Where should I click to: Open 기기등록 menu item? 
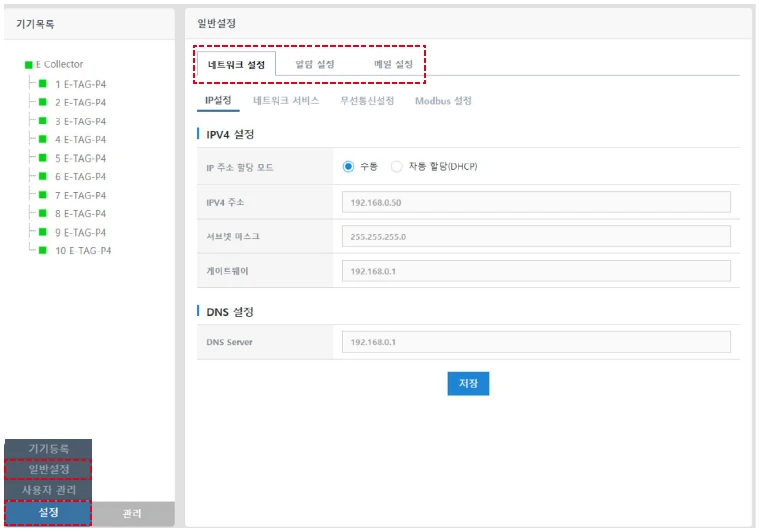tap(48, 449)
